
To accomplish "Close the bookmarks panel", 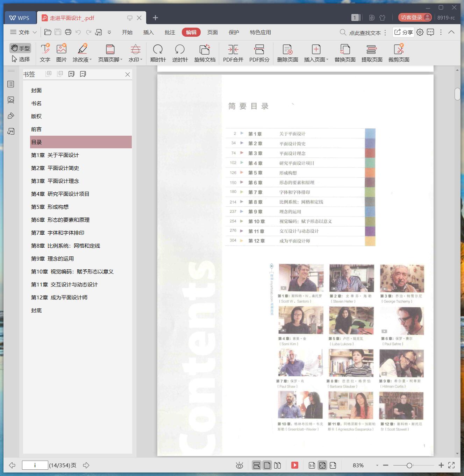I will tap(128, 74).
